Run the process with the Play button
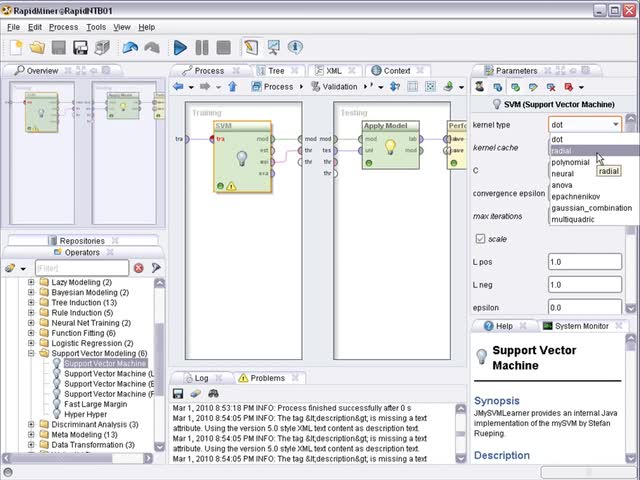The height and width of the screenshot is (480, 640). point(180,48)
